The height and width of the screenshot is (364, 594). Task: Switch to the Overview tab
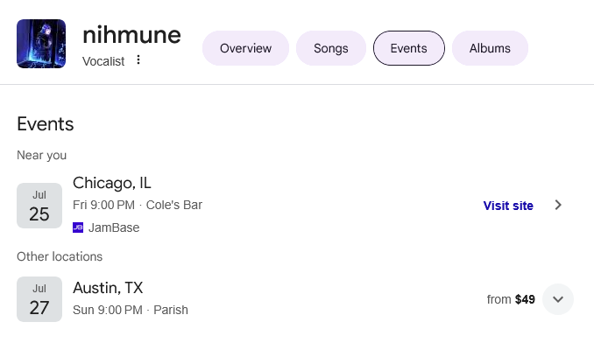pyautogui.click(x=245, y=48)
